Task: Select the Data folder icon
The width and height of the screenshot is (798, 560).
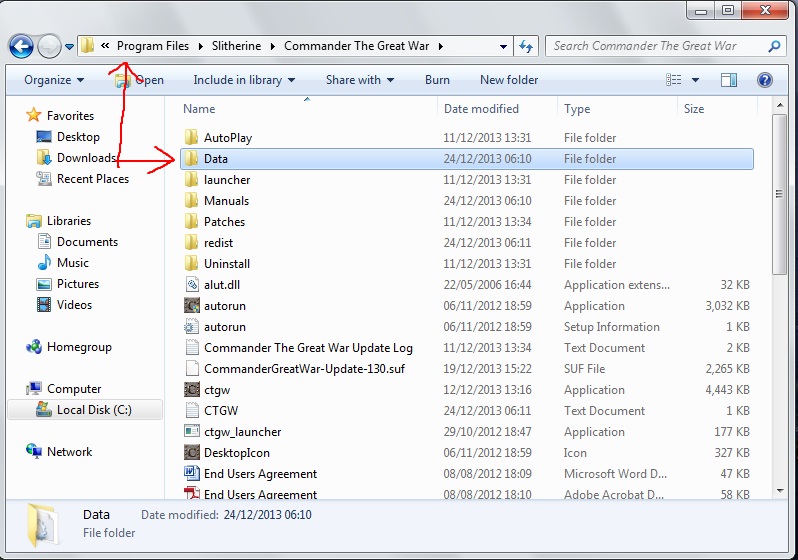Action: click(x=191, y=158)
